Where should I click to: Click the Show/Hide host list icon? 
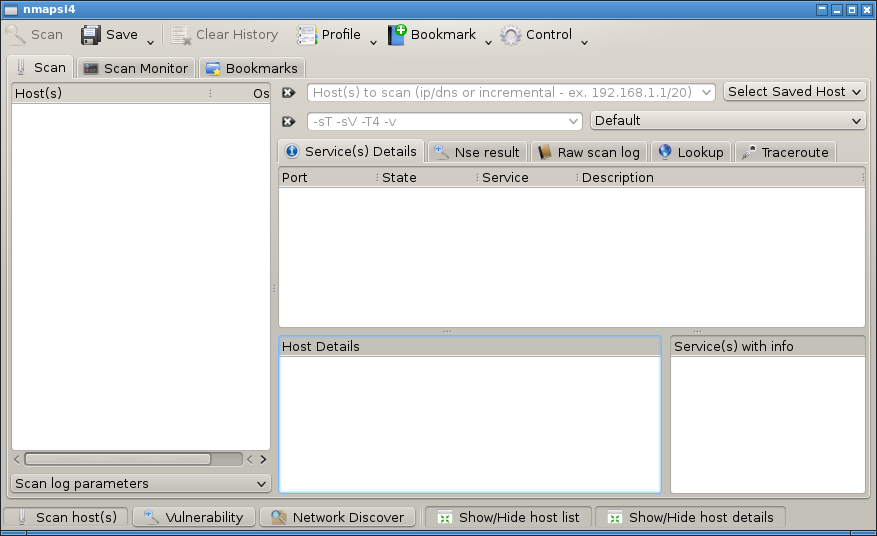point(445,518)
